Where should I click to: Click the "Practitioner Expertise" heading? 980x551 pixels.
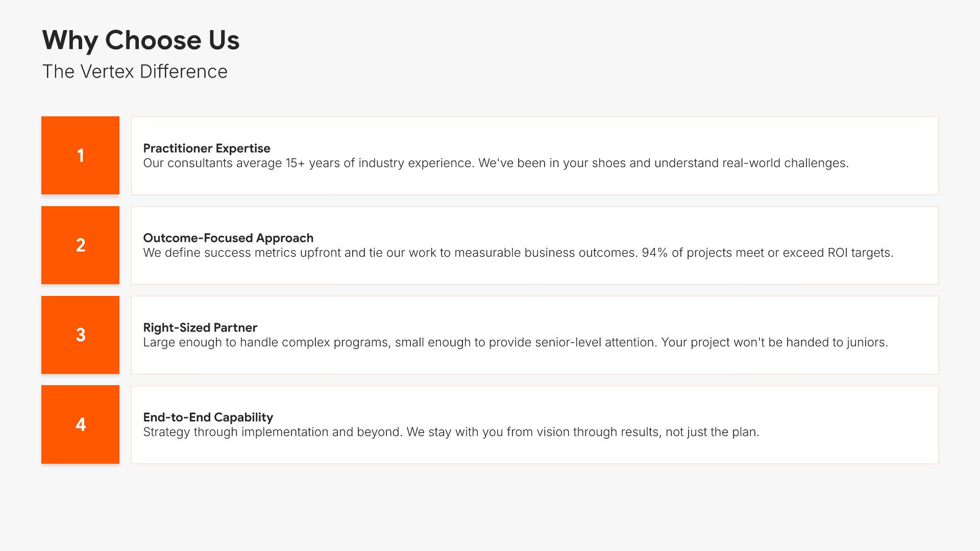[x=207, y=148]
